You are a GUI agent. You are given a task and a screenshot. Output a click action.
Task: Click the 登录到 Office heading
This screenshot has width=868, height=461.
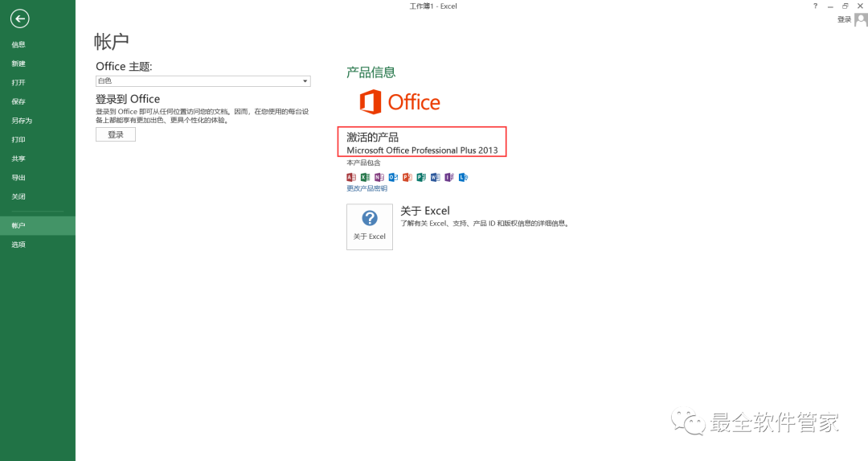pos(128,99)
